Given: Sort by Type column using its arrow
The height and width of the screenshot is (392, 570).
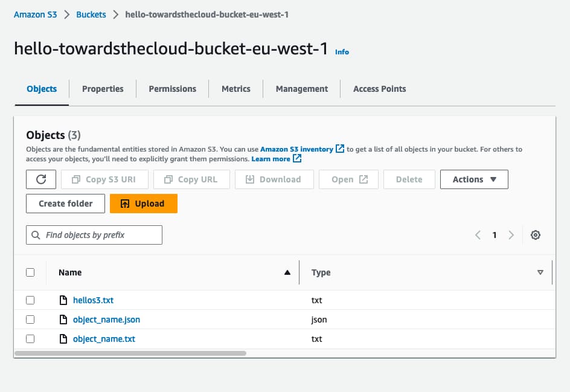Looking at the screenshot, I should pyautogui.click(x=540, y=272).
